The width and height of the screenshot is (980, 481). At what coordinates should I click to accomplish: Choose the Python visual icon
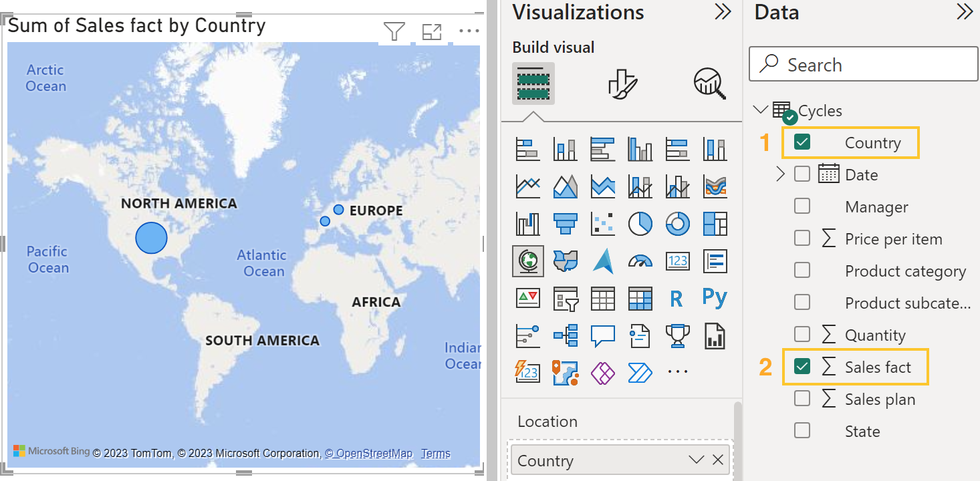pos(715,298)
